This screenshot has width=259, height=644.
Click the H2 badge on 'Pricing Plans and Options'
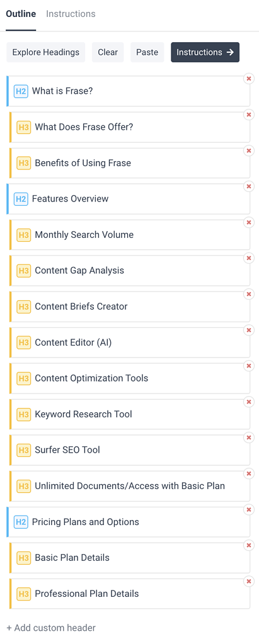click(x=21, y=522)
